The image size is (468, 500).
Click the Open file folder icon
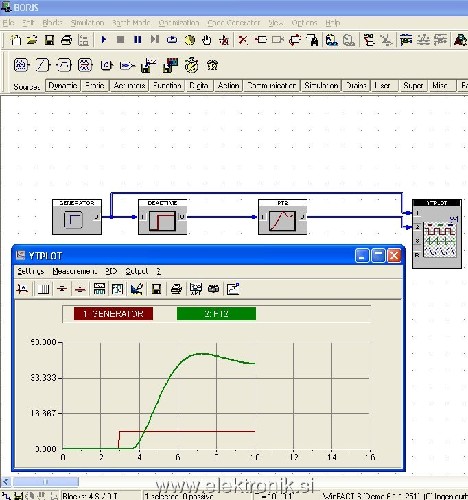click(x=32, y=40)
